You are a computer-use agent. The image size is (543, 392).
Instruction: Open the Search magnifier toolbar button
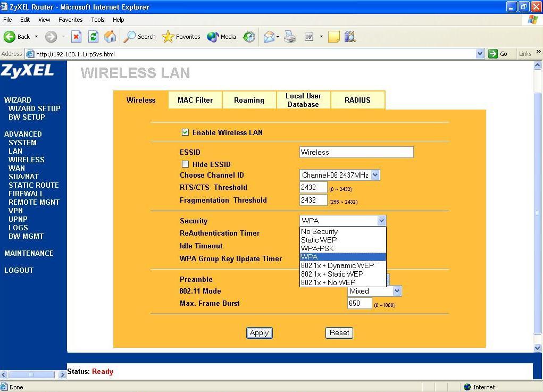pos(139,36)
